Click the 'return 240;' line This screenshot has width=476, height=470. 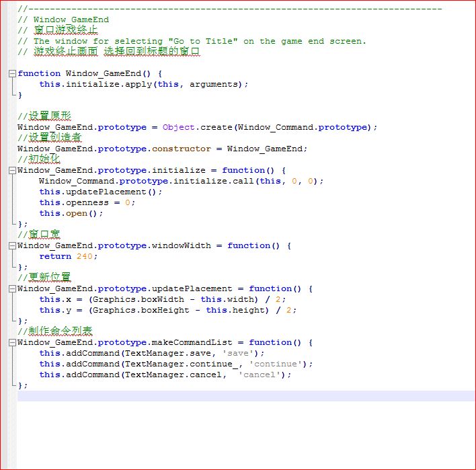coord(69,257)
